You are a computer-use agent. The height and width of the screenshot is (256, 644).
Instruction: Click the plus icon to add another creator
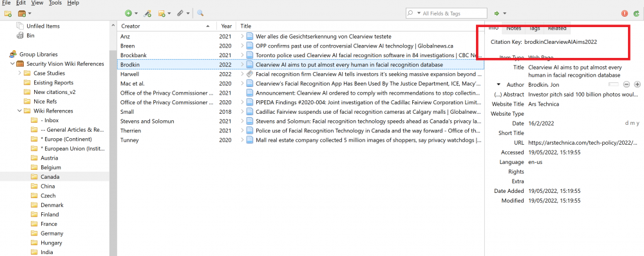point(637,84)
